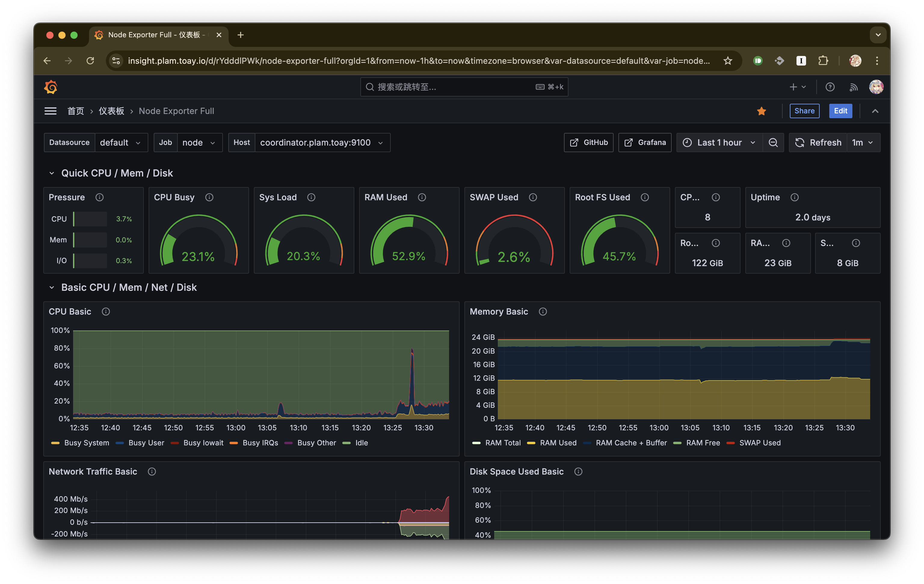This screenshot has height=584, width=924.
Task: Toggle RAM Free series in legend
Action: (703, 443)
